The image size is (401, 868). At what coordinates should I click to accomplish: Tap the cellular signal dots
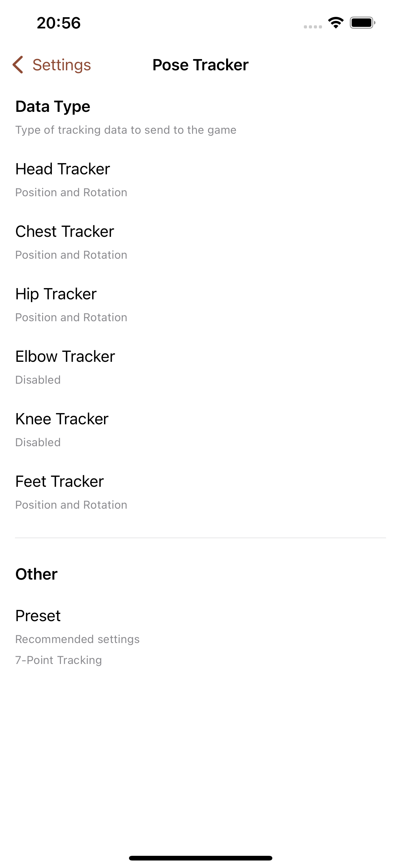tap(313, 27)
